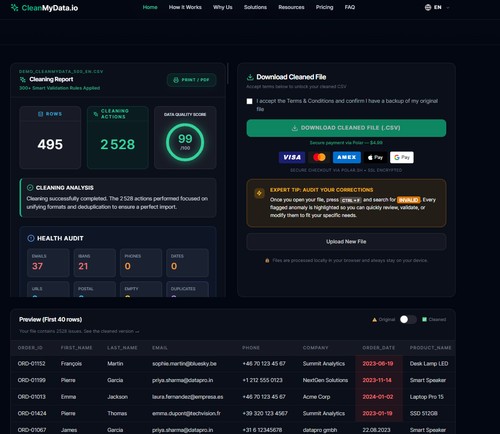Screen dimensions: 500x434
Task: Open the FAQ page
Action: tap(350, 7)
